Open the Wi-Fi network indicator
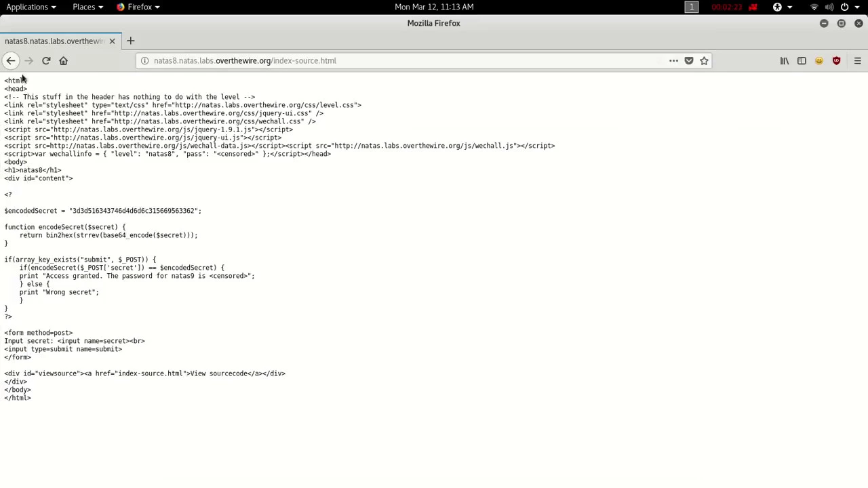 (814, 7)
